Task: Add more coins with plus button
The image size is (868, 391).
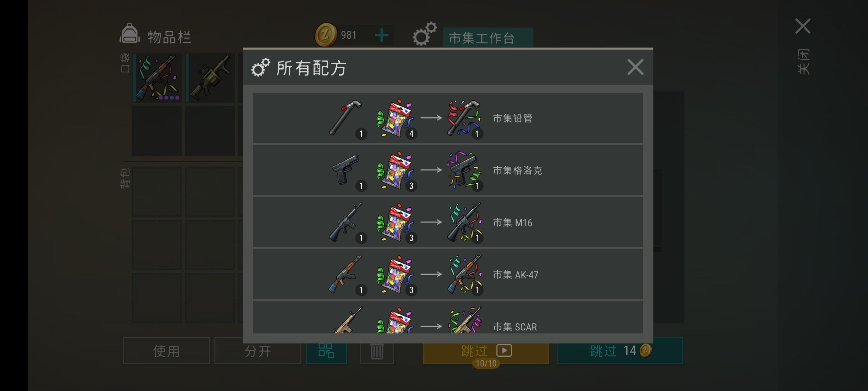Action: (382, 35)
